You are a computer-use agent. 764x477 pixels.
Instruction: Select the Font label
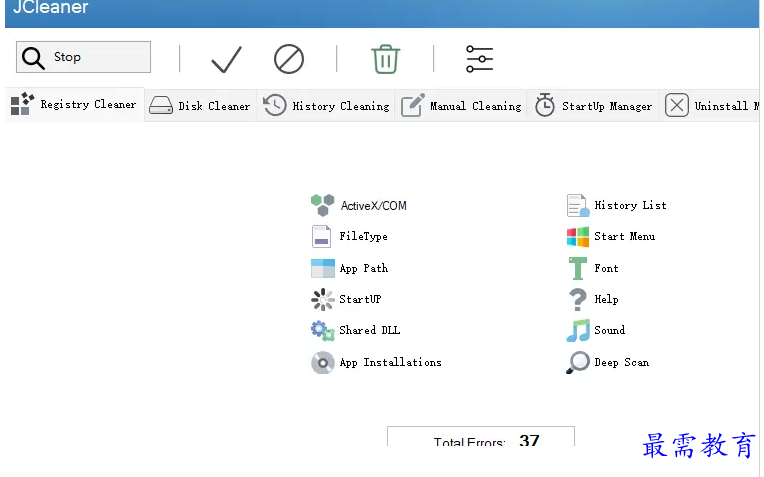point(606,268)
